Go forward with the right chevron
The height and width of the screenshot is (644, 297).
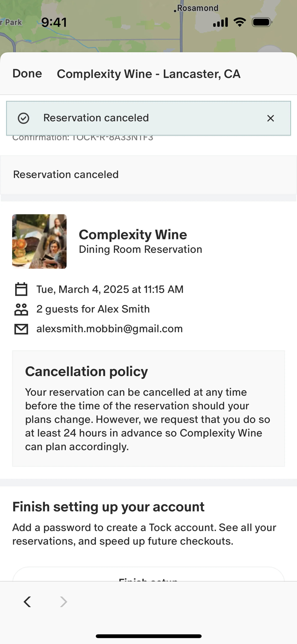coord(64,602)
